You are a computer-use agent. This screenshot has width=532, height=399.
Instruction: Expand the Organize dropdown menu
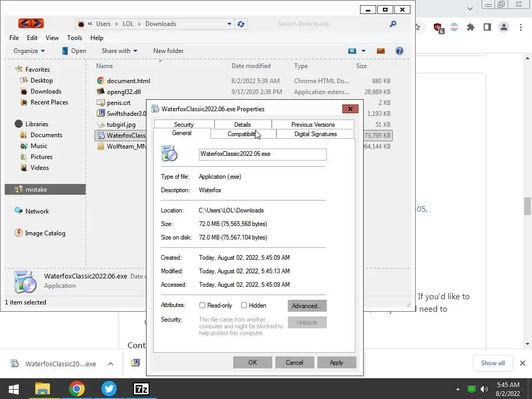pyautogui.click(x=29, y=51)
